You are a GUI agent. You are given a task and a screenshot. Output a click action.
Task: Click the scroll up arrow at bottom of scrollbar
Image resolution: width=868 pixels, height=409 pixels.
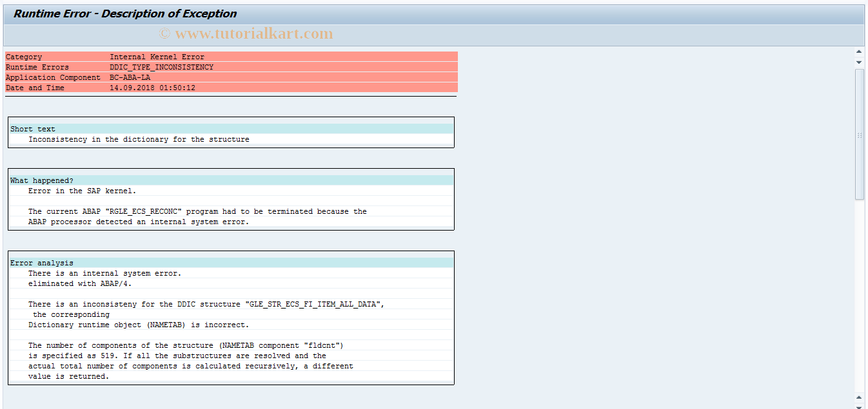(859, 397)
